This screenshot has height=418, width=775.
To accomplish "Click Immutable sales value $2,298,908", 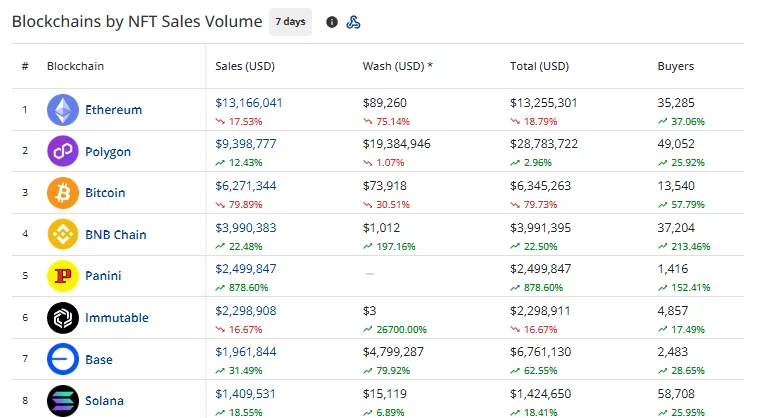I will [246, 311].
